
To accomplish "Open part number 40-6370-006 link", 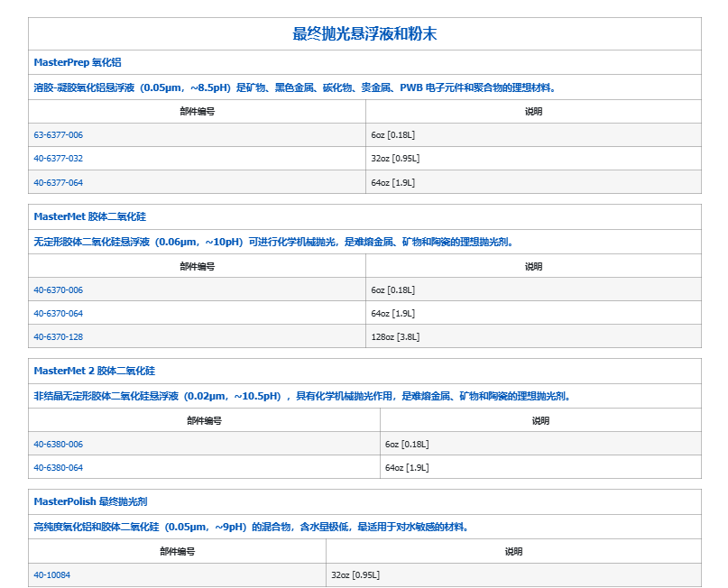I will [58, 290].
